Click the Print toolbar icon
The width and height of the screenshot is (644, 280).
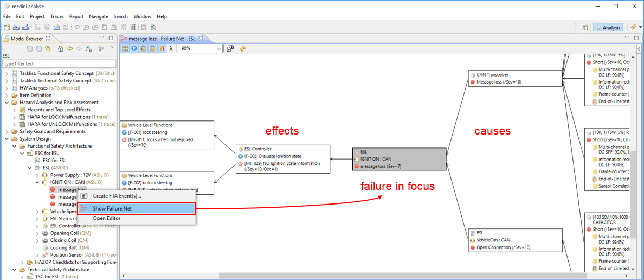click(56, 28)
